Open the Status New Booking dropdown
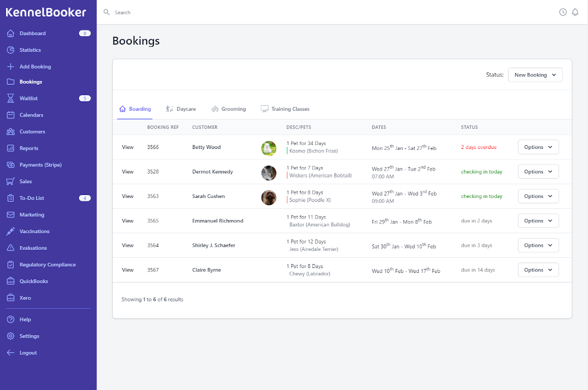This screenshot has width=588, height=390. click(535, 75)
